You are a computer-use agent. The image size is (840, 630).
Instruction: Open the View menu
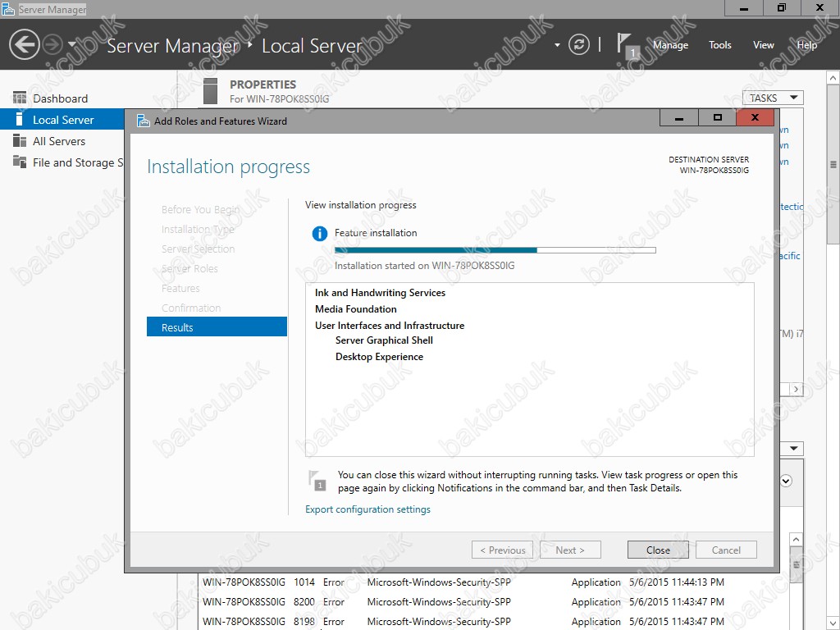tap(763, 45)
